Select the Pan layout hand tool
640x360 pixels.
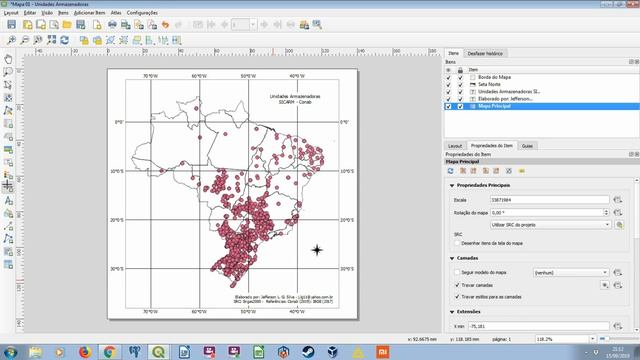(8, 59)
